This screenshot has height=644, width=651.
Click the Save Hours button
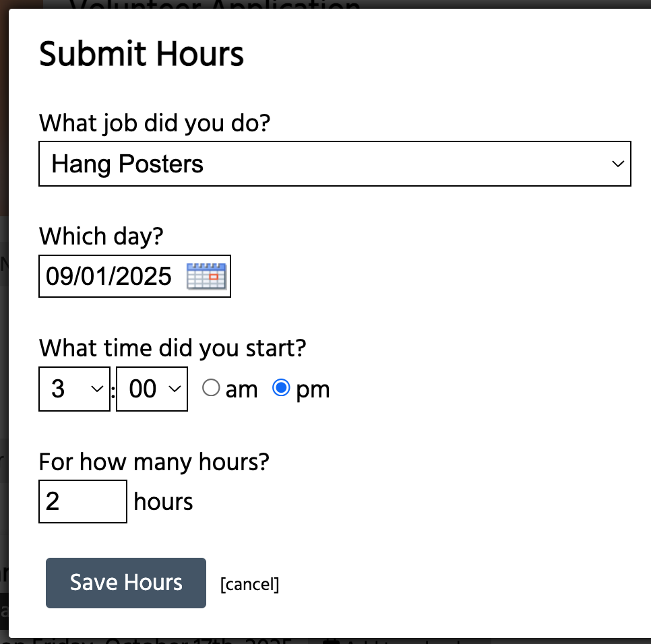coord(126,583)
